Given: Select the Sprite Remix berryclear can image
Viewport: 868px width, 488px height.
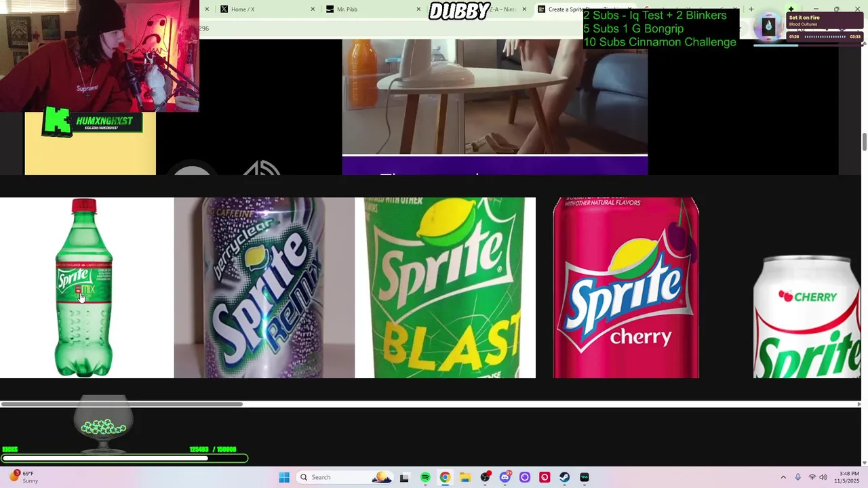Looking at the screenshot, I should [264, 287].
